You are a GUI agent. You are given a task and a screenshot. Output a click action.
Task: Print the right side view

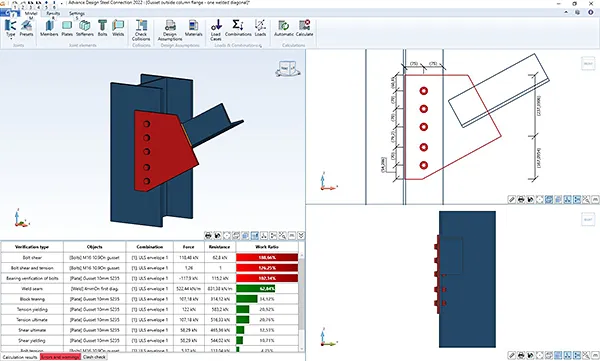tap(521, 355)
